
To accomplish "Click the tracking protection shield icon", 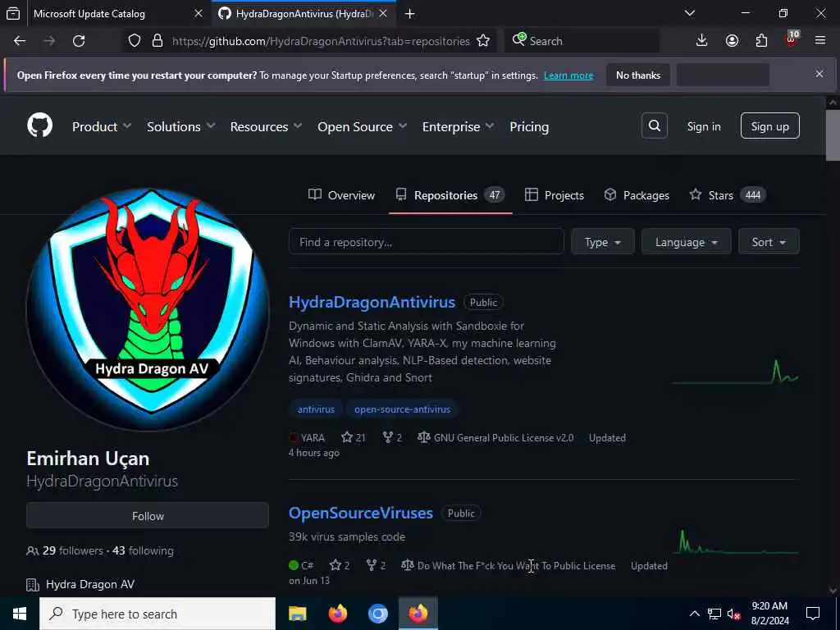I will 135,41.
